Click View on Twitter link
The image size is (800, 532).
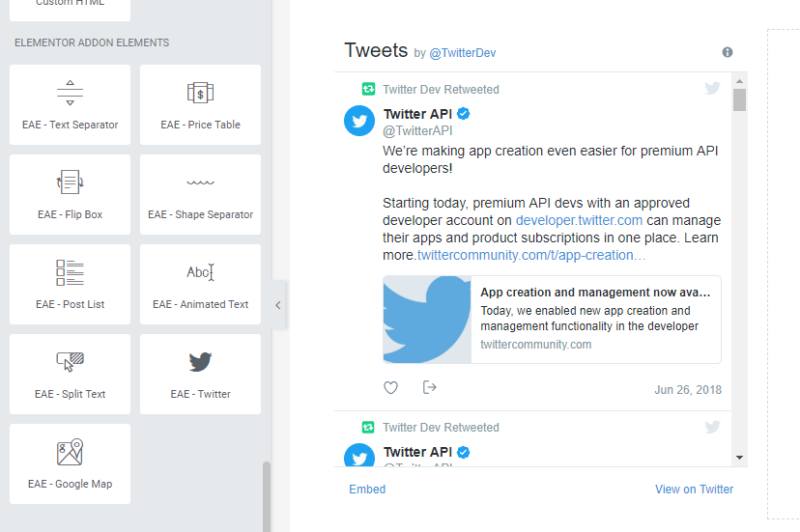point(694,490)
